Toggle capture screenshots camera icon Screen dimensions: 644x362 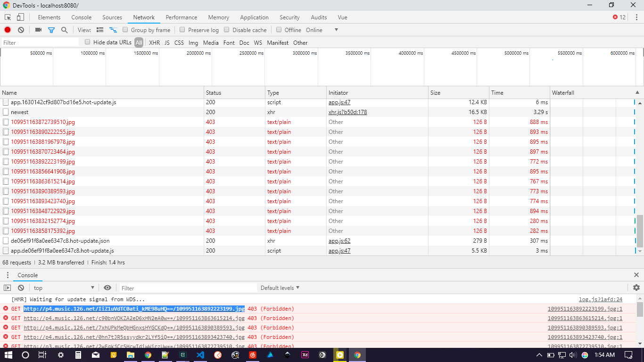(x=38, y=30)
